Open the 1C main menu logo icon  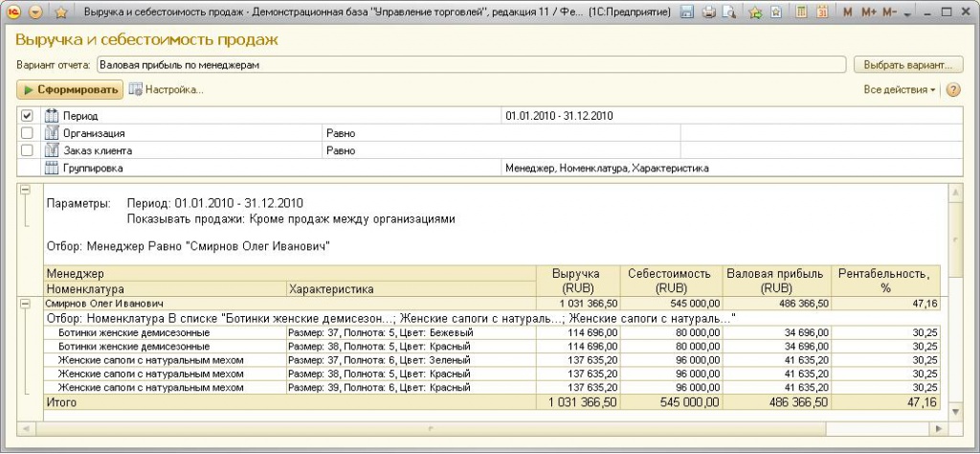tap(13, 11)
